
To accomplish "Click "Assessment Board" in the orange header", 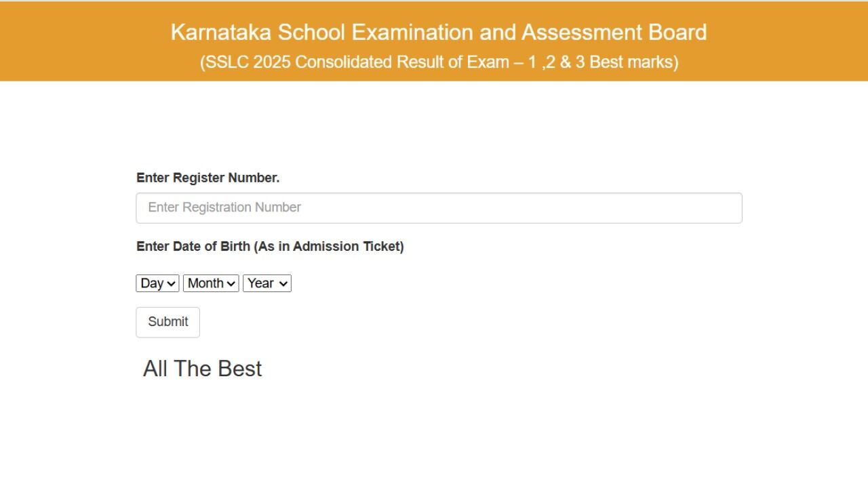I will click(x=614, y=32).
